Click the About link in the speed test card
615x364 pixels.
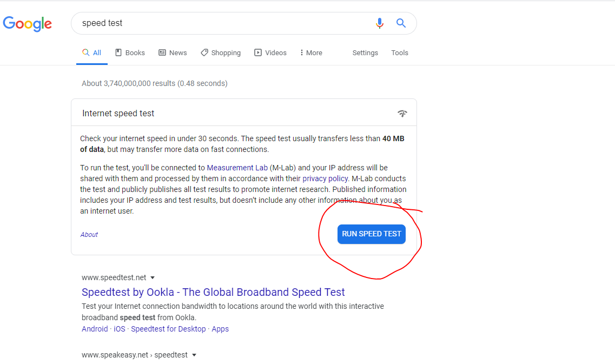(x=89, y=235)
